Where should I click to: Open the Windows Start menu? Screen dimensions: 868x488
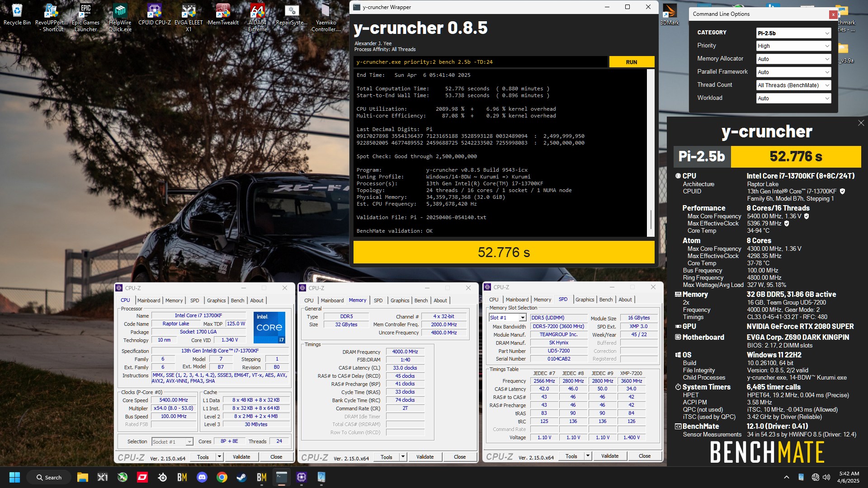tap(14, 477)
